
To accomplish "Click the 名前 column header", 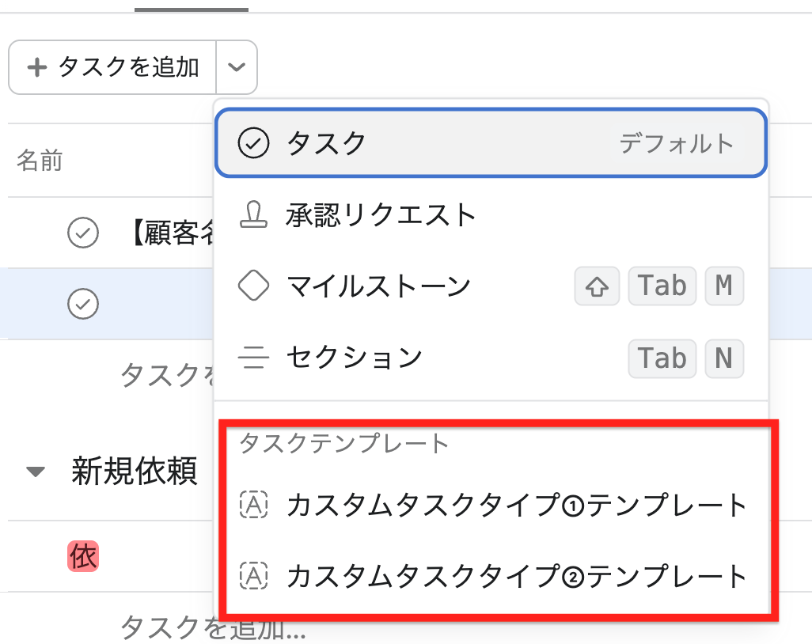I will coord(40,161).
